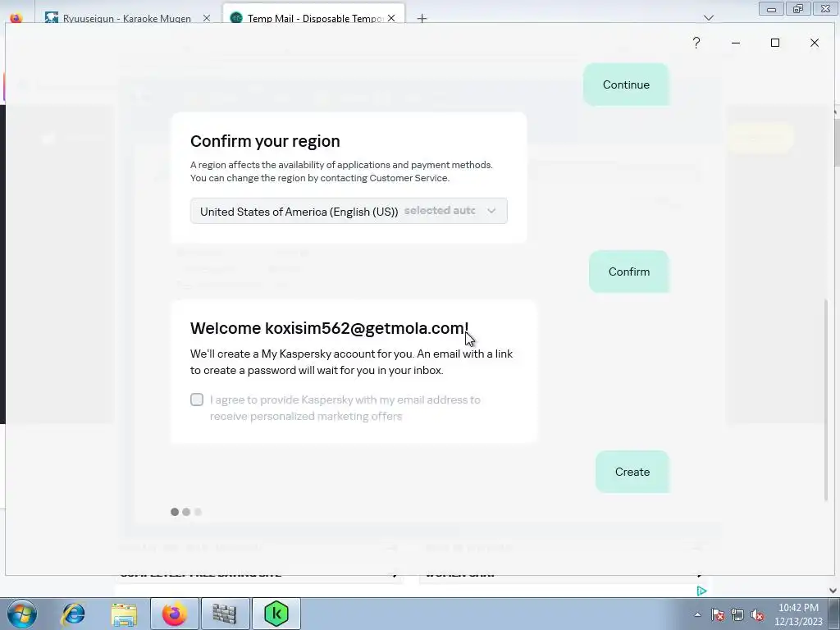This screenshot has width=840, height=630.
Task: Restore down the Firefox window
Action: [797, 8]
